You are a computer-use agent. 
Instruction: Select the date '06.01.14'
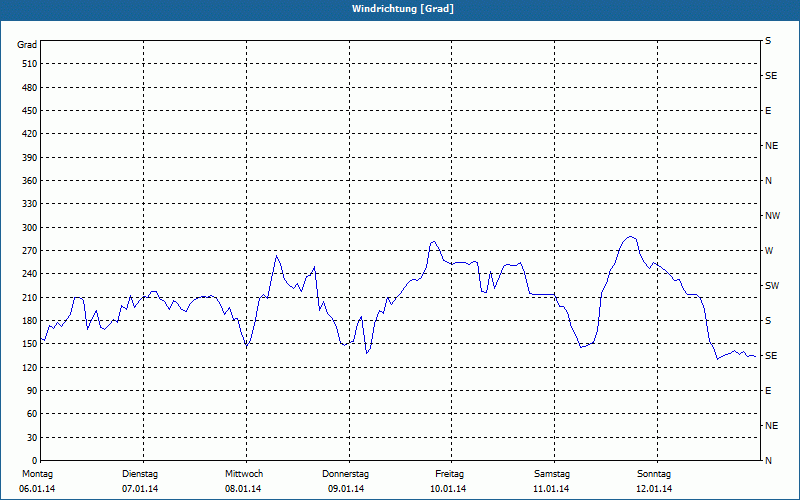[x=37, y=489]
